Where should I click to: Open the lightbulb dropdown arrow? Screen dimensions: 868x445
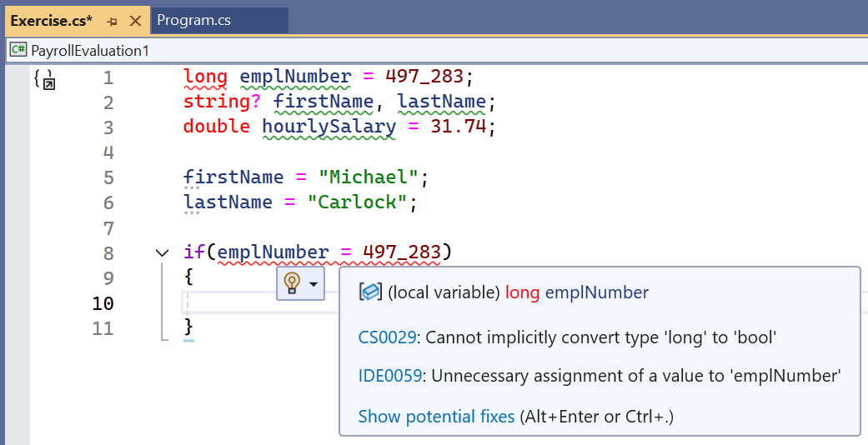coord(314,284)
